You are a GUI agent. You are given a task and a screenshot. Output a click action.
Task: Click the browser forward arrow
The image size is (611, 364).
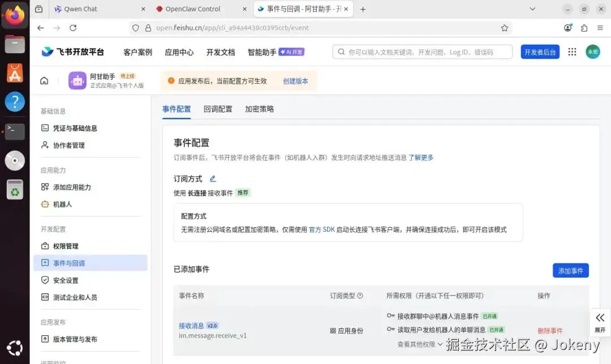pyautogui.click(x=57, y=28)
